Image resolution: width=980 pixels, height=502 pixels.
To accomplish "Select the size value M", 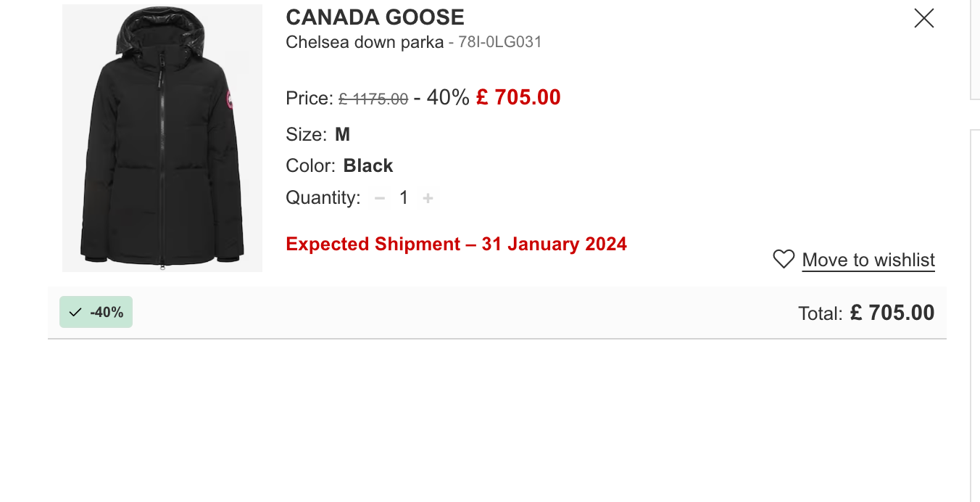I will point(342,134).
